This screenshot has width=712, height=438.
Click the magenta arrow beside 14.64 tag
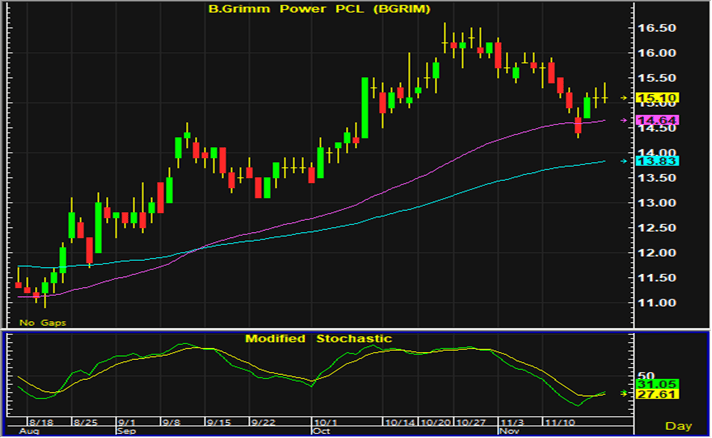pyautogui.click(x=626, y=121)
